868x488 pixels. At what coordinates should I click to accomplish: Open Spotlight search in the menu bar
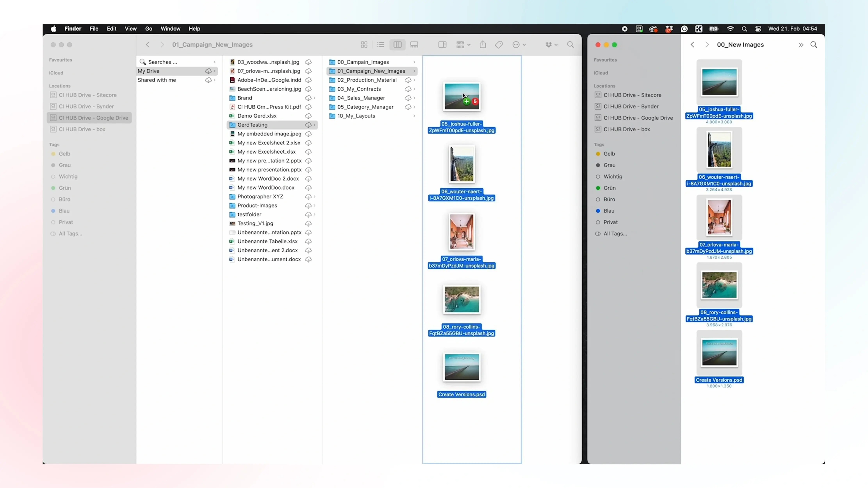tap(744, 29)
